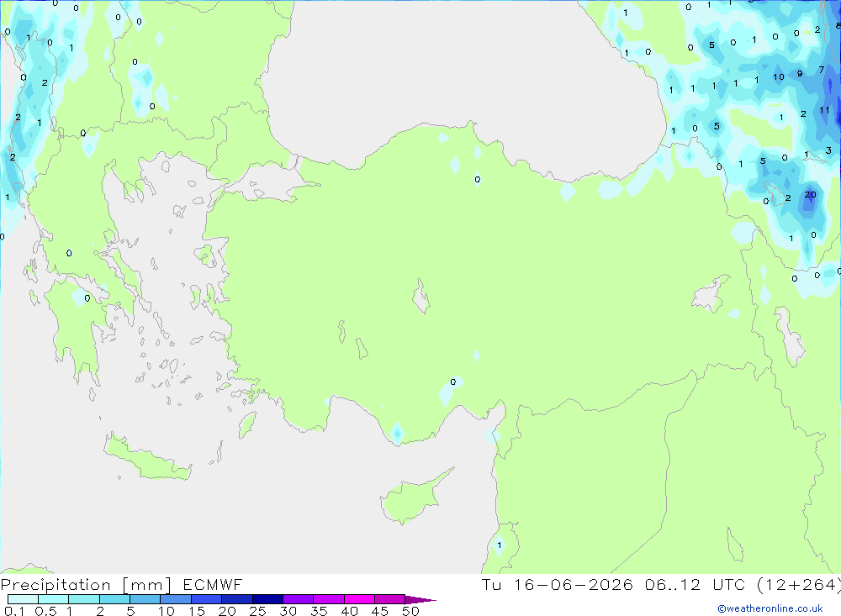This screenshot has height=616, width=841.
Task: Click the '15' legend label
Action: (x=196, y=611)
